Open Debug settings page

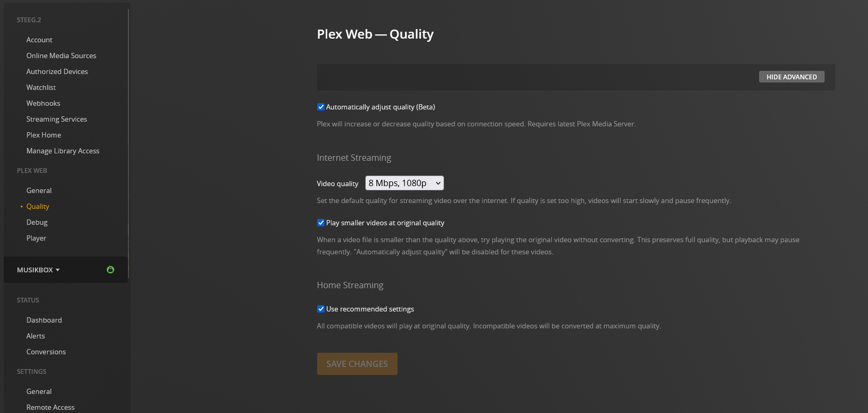pyautogui.click(x=37, y=222)
